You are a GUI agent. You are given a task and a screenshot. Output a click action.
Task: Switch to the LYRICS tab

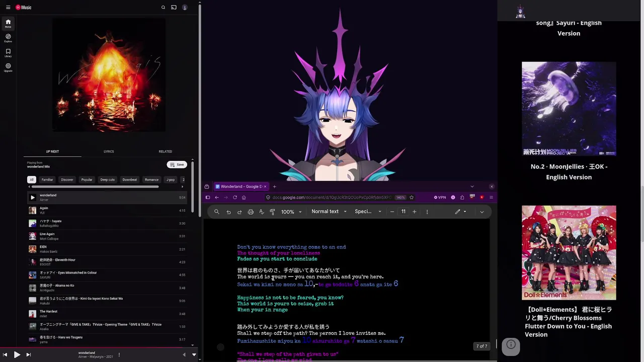click(x=109, y=151)
